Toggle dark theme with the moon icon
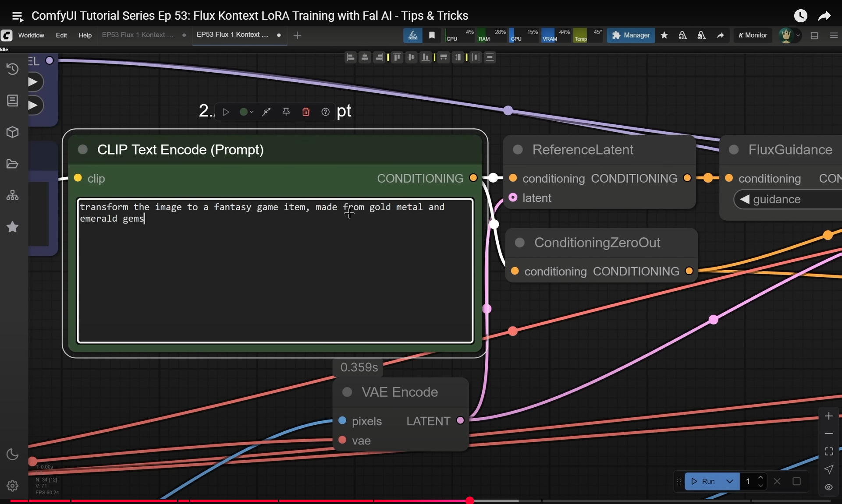 12,455
